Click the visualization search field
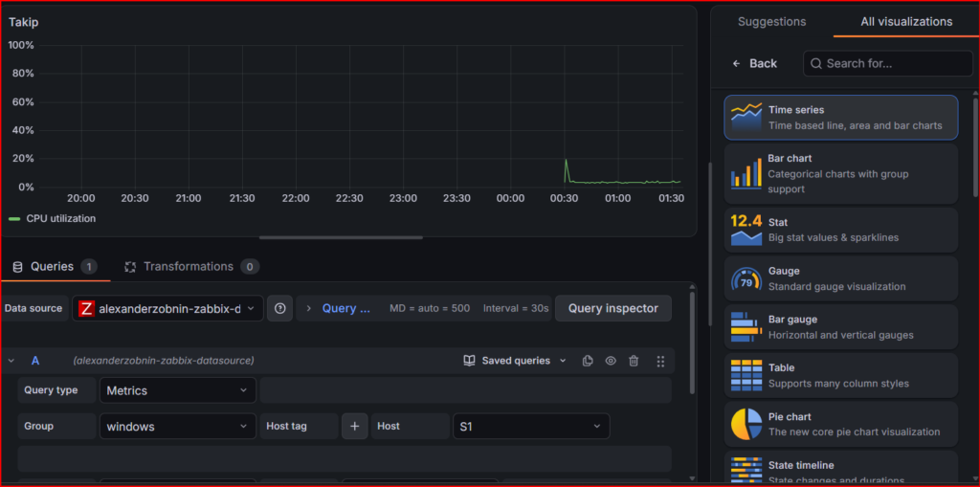Image resolution: width=980 pixels, height=487 pixels. (x=888, y=64)
